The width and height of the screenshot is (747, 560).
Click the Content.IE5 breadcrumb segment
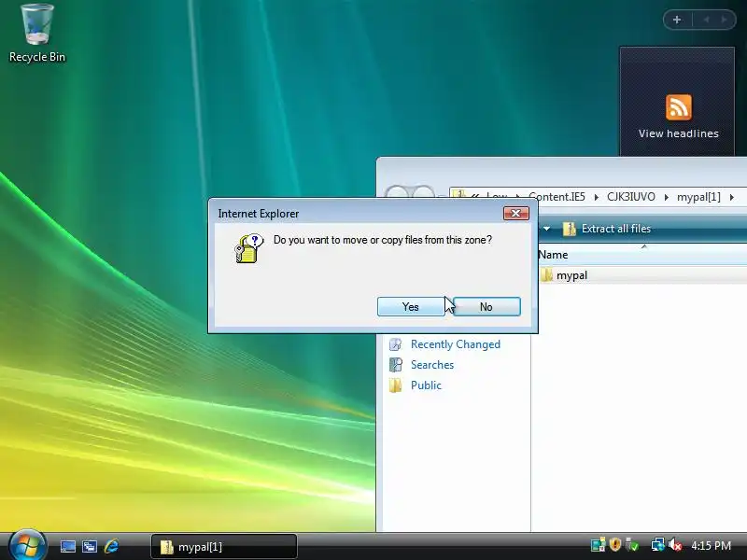(x=557, y=197)
